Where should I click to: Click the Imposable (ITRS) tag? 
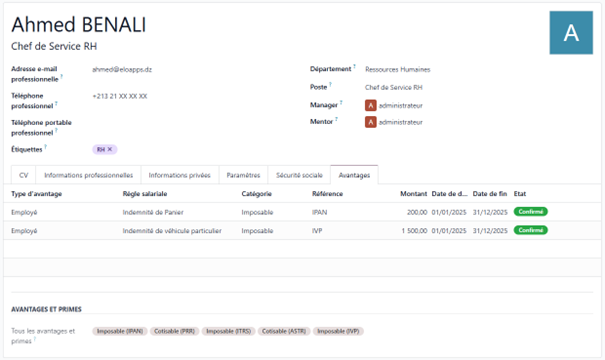(228, 331)
